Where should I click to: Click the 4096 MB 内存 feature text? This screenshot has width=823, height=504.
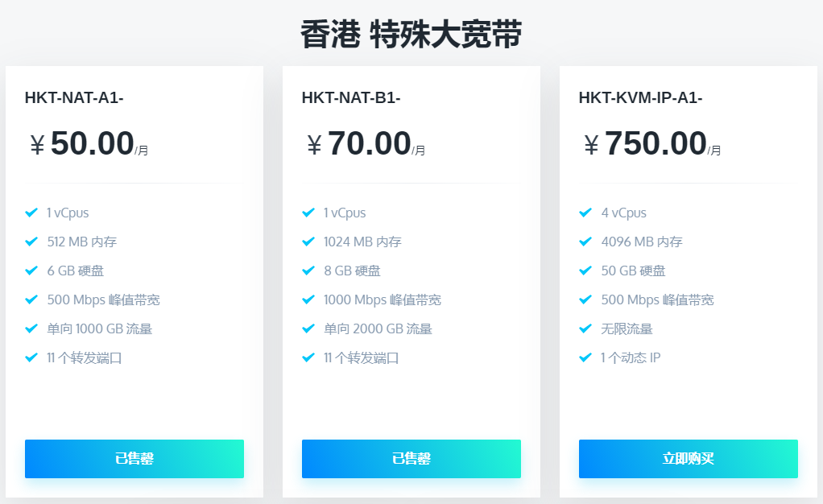pos(642,242)
